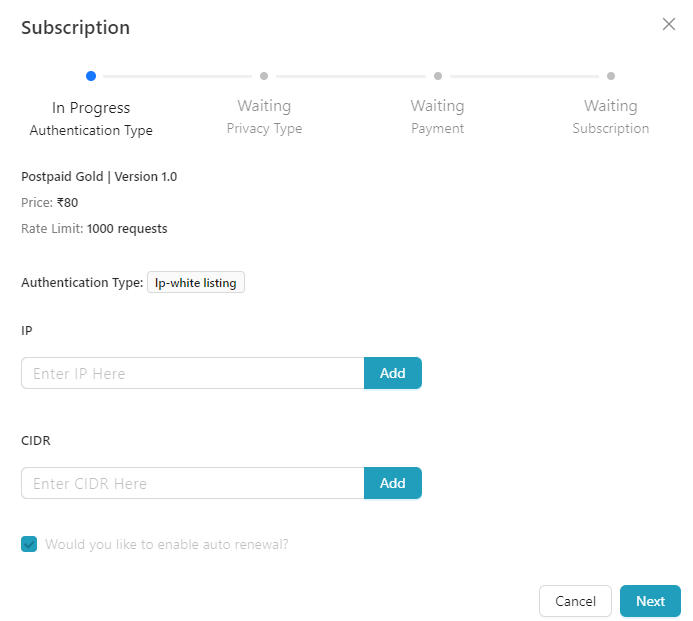The width and height of the screenshot is (693, 621).
Task: Toggle the auto renewal checkbox
Action: [x=29, y=544]
